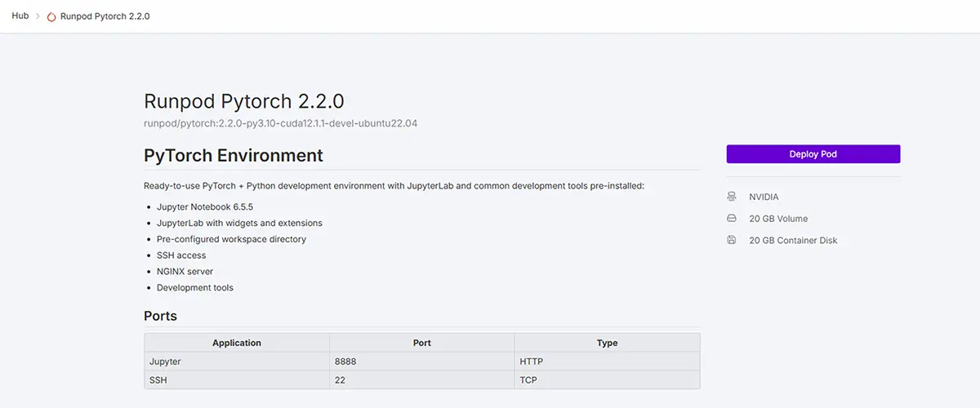The width and height of the screenshot is (980, 408).
Task: Click the Hub breadcrumb link
Action: point(20,16)
